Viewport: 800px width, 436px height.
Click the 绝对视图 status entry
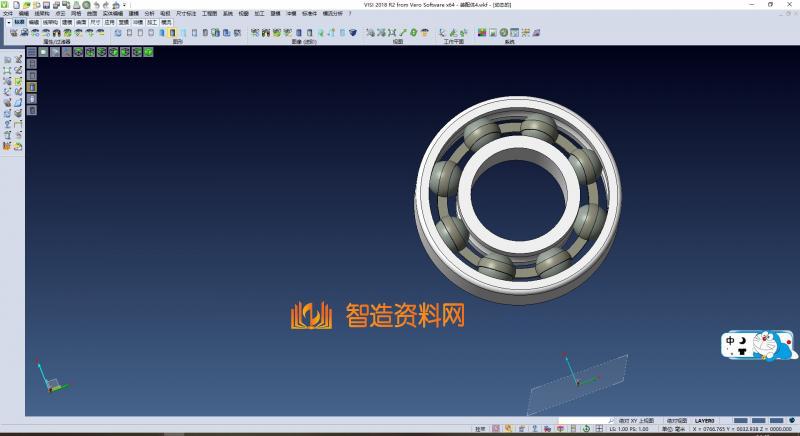click(677, 421)
